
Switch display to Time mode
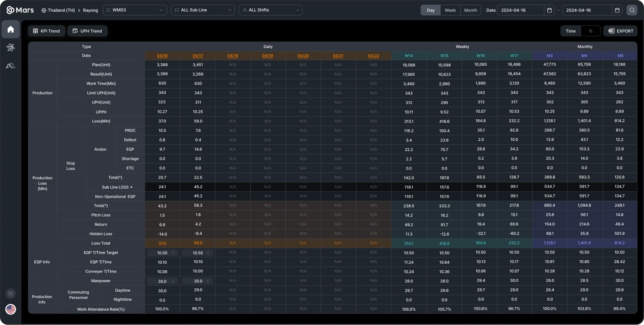(x=571, y=31)
